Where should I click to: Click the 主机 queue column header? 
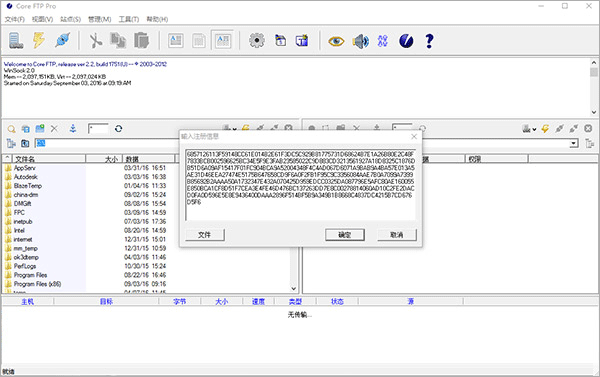(28, 302)
